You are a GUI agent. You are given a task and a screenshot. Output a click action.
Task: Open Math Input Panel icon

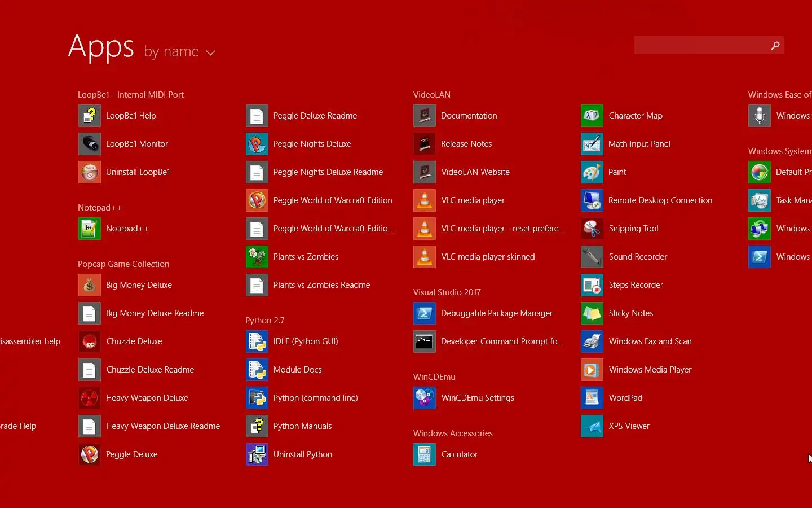coord(592,144)
